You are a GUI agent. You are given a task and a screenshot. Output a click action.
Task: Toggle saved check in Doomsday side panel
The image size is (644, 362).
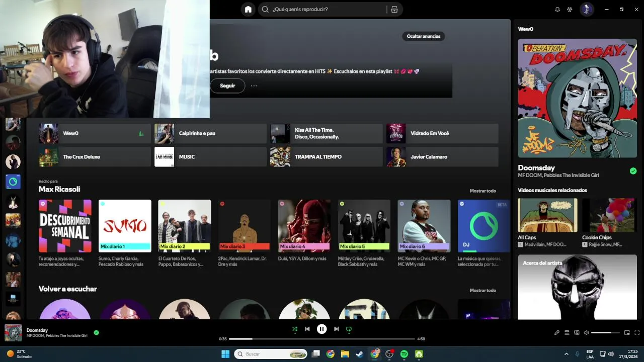[633, 171]
